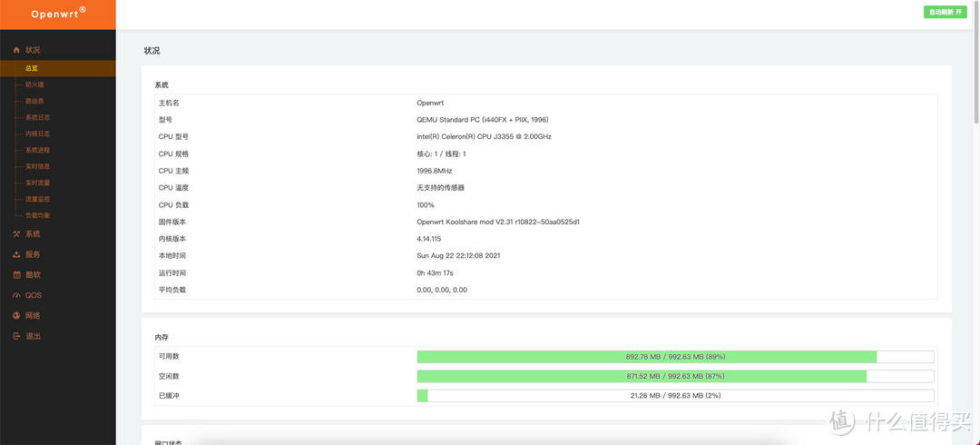
Task: Open the 防火墙 status page
Action: click(x=34, y=84)
